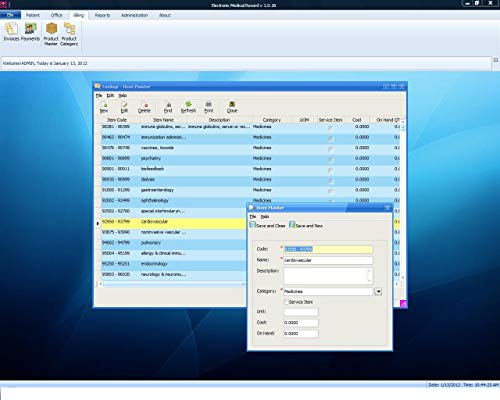Click the Find toolbar icon
The image size is (500, 400).
(x=168, y=107)
